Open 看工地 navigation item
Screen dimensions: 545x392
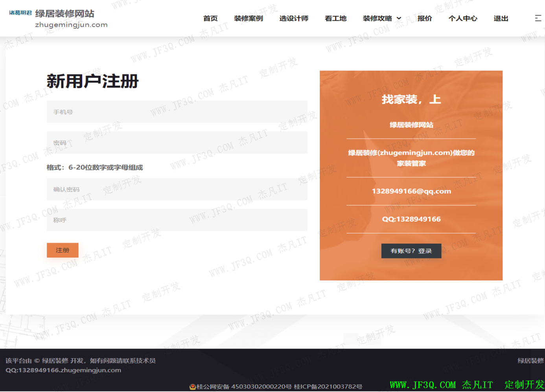coord(335,18)
